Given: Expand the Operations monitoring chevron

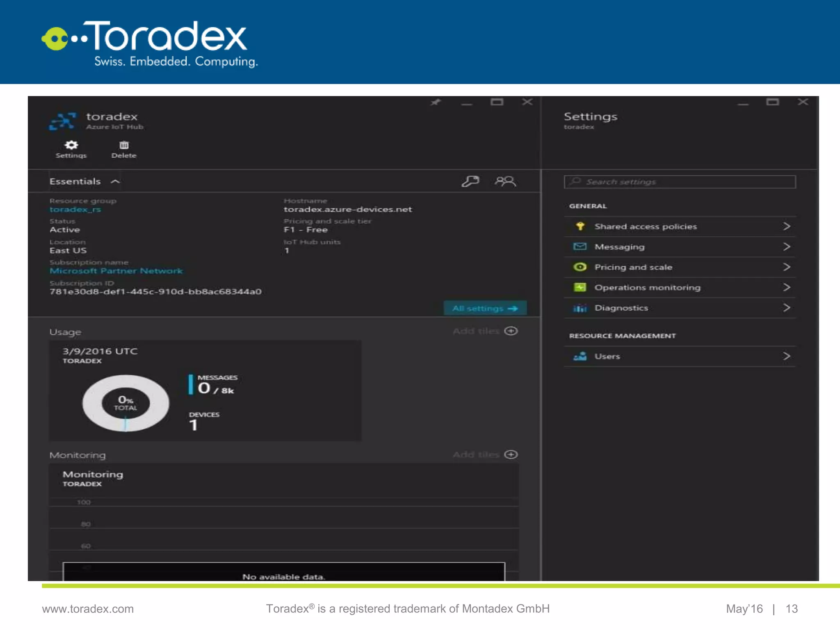Looking at the screenshot, I should [x=786, y=288].
